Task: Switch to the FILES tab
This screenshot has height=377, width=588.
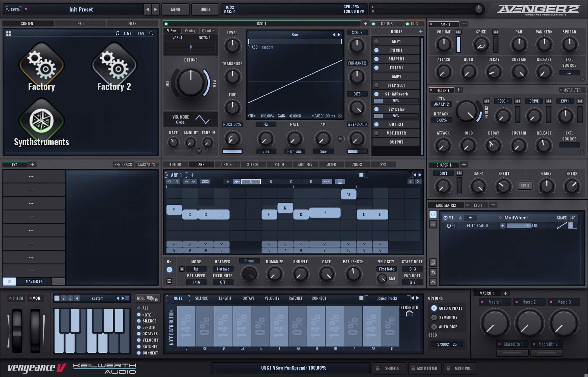Action: click(x=132, y=24)
